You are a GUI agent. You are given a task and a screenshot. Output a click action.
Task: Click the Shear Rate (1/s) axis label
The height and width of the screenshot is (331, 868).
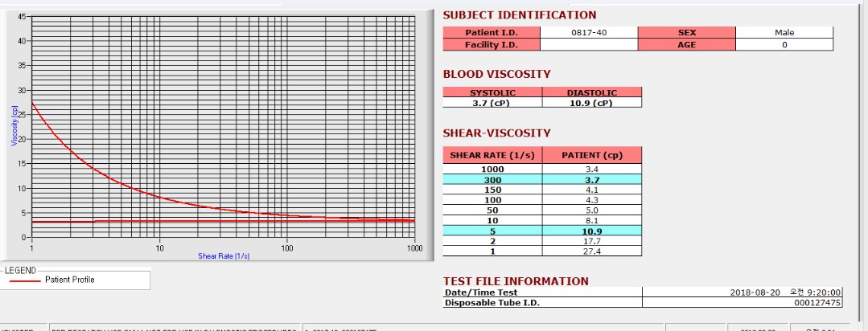click(x=224, y=255)
